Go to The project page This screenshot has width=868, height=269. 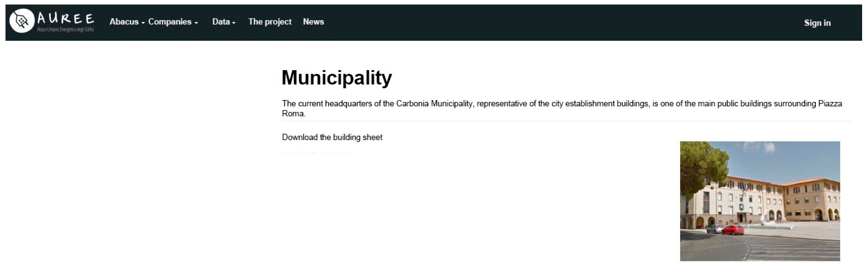(269, 22)
